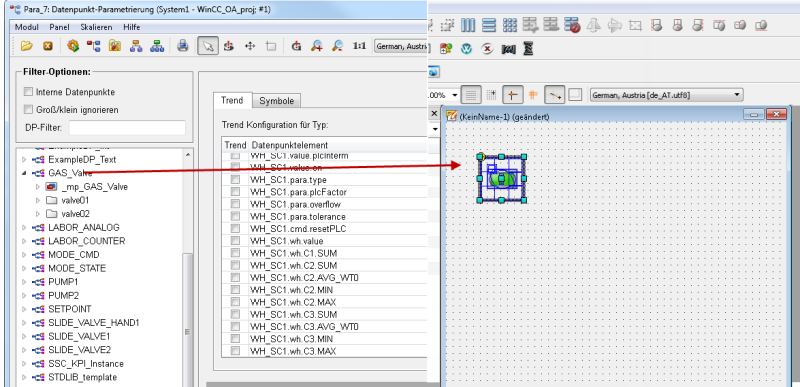
Task: Click the Trend column header
Action: 235,145
